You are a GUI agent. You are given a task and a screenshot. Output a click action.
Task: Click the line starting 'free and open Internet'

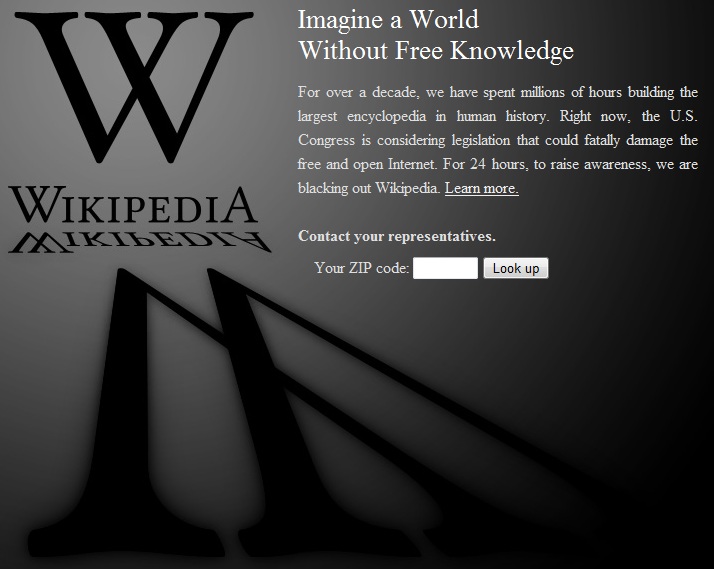[x=498, y=164]
